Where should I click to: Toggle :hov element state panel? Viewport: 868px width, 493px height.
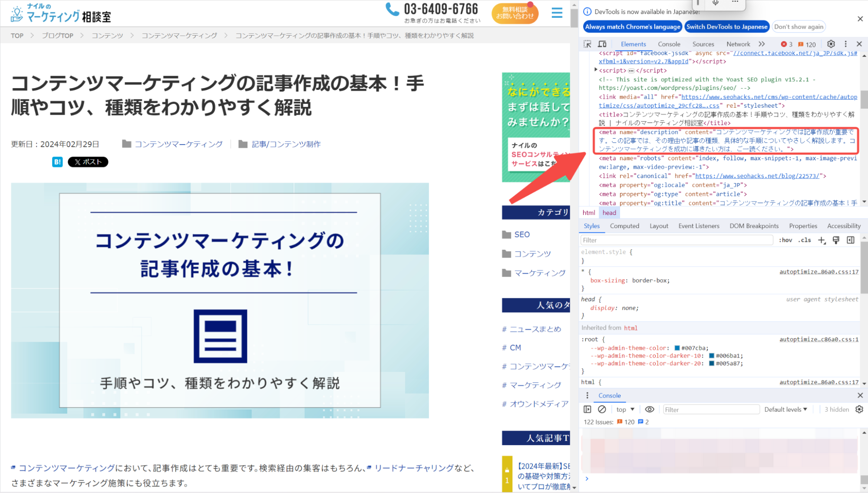[x=785, y=240]
